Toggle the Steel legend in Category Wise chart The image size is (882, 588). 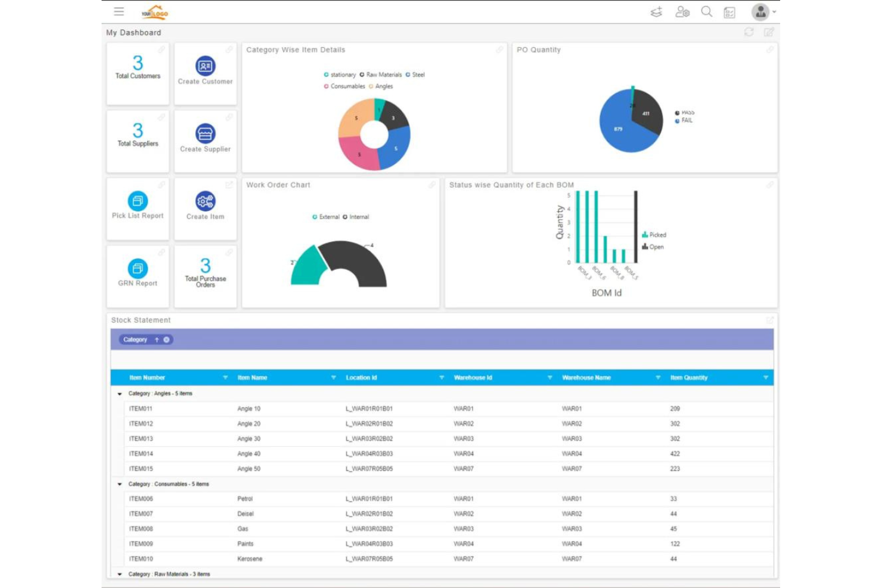coord(415,74)
